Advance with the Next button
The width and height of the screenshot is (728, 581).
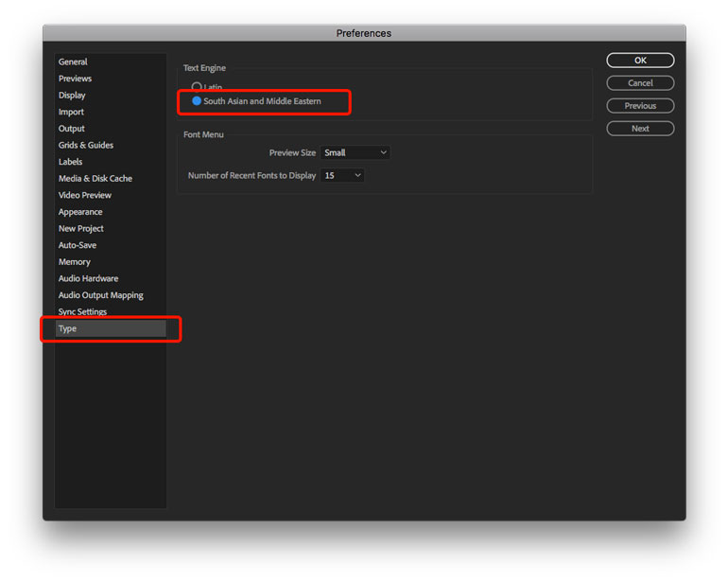[x=640, y=129]
